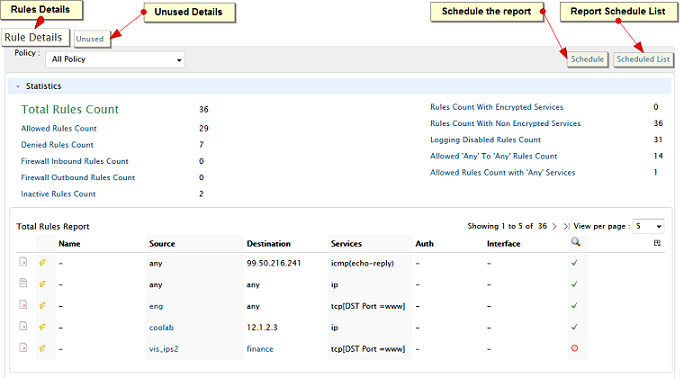Click the Schedule button
684x378 pixels.
click(x=587, y=59)
